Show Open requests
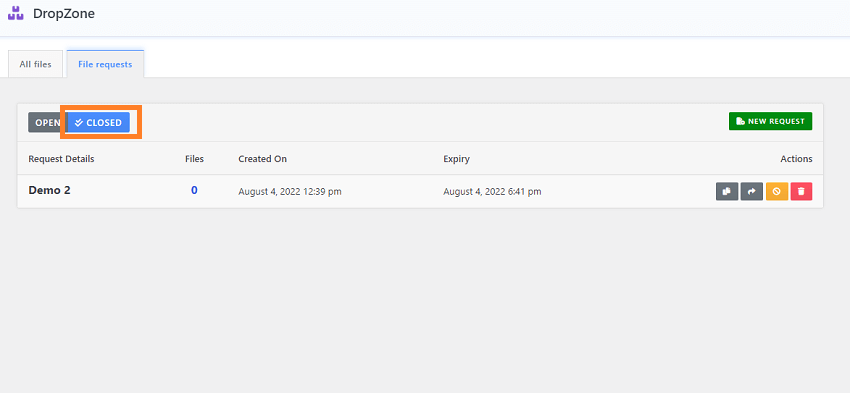 pyautogui.click(x=47, y=123)
